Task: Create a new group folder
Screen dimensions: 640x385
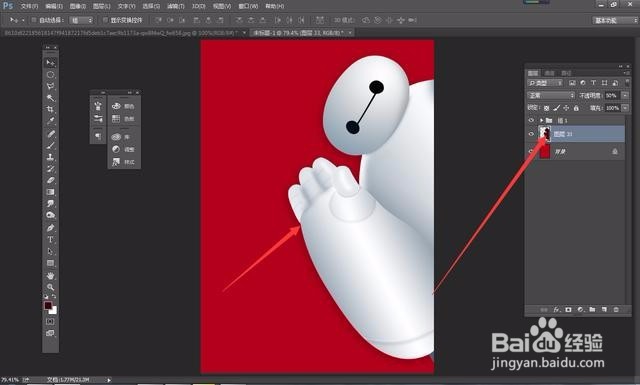Action: click(592, 310)
